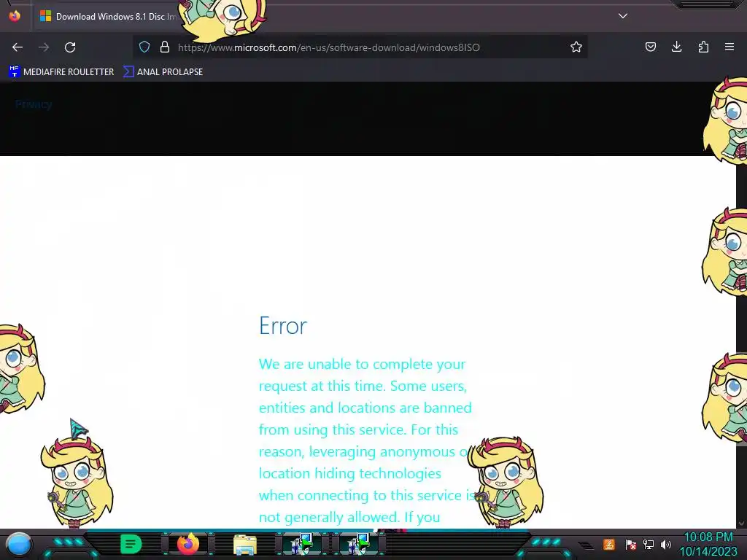Open the taskbar clock showing 10:08 PM
Viewport: 747px width, 560px height.
(x=708, y=544)
